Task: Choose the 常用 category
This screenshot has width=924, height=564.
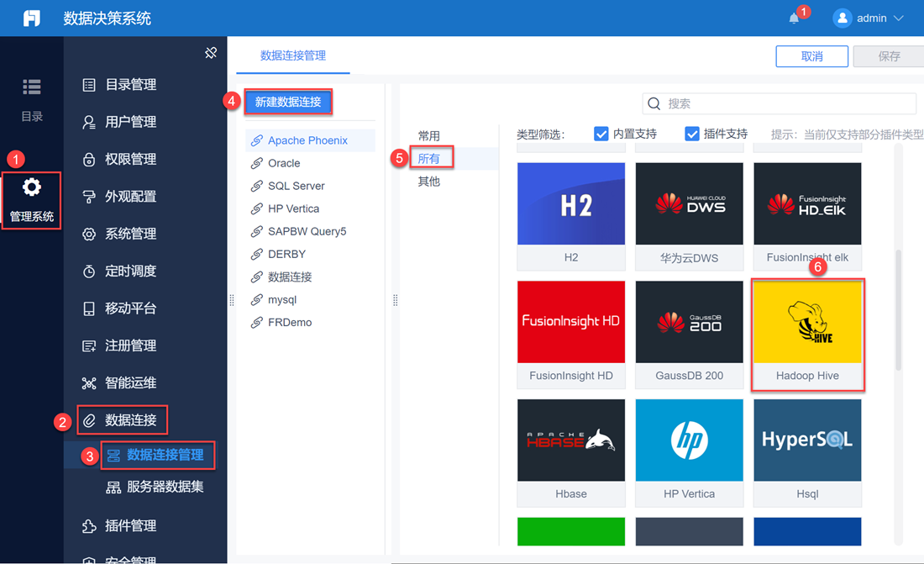Action: click(429, 135)
